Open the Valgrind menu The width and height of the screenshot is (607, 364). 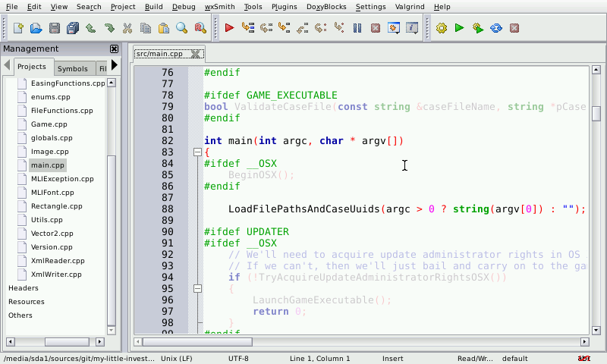coord(410,7)
